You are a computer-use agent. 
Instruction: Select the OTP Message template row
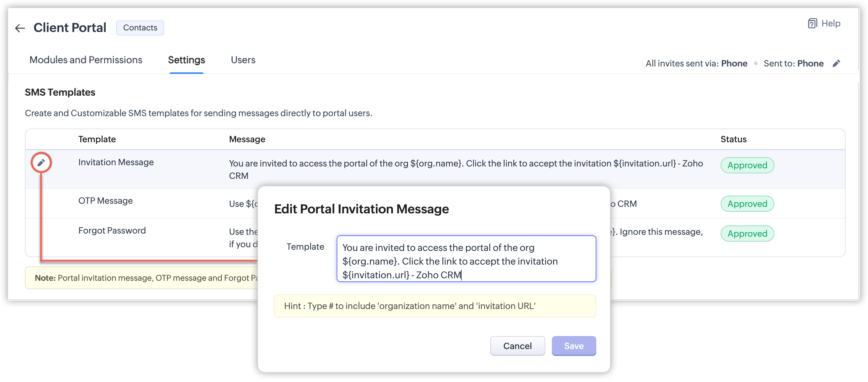(x=105, y=201)
